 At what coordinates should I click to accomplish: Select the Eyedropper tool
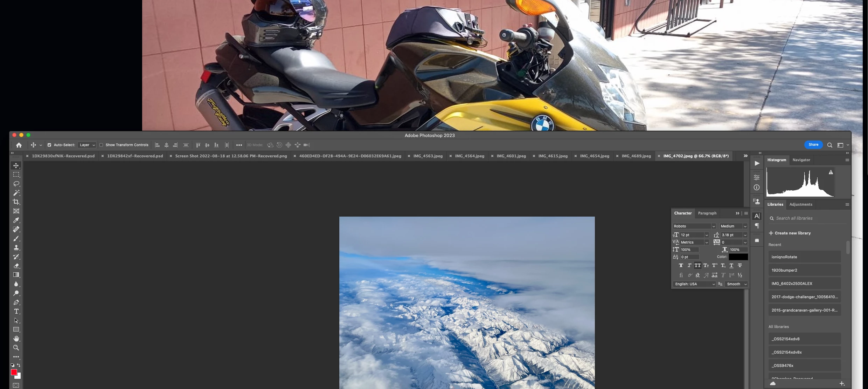16,220
